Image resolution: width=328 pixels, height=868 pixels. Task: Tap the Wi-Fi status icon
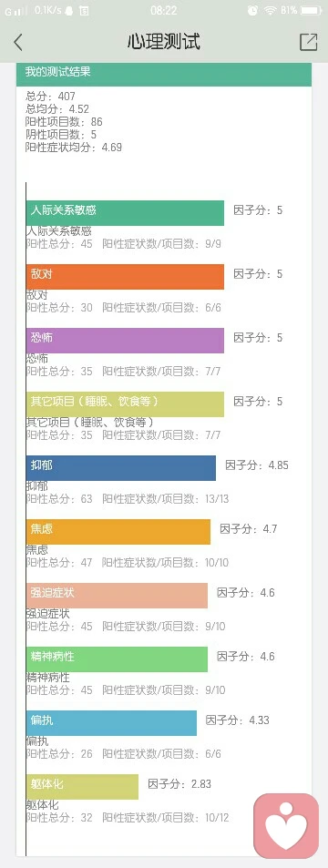coord(270,11)
